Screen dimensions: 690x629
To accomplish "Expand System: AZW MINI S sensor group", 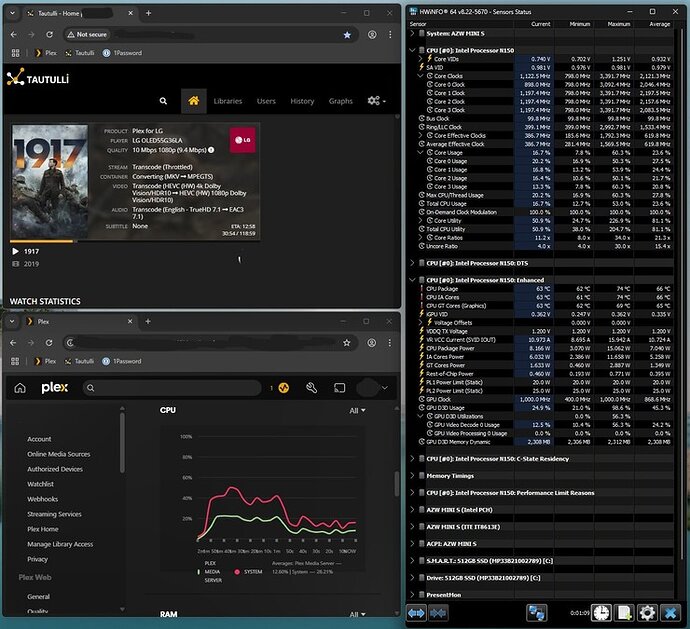I will point(412,33).
